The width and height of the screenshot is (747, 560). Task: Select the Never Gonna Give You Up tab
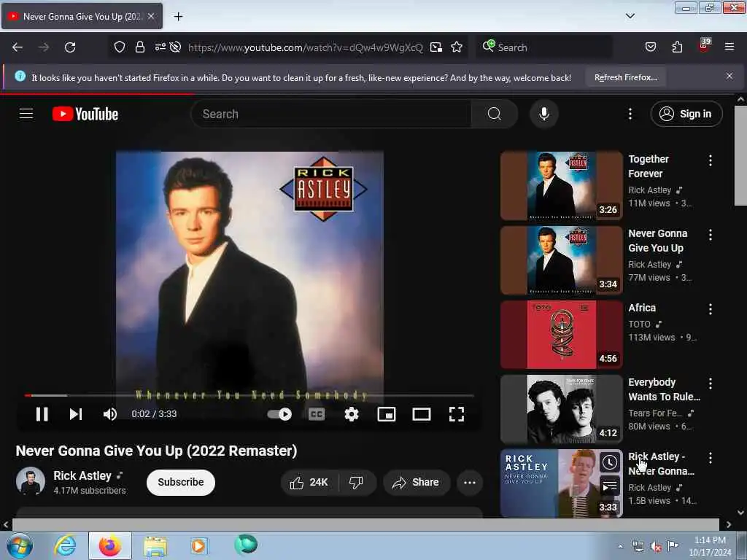(x=82, y=17)
